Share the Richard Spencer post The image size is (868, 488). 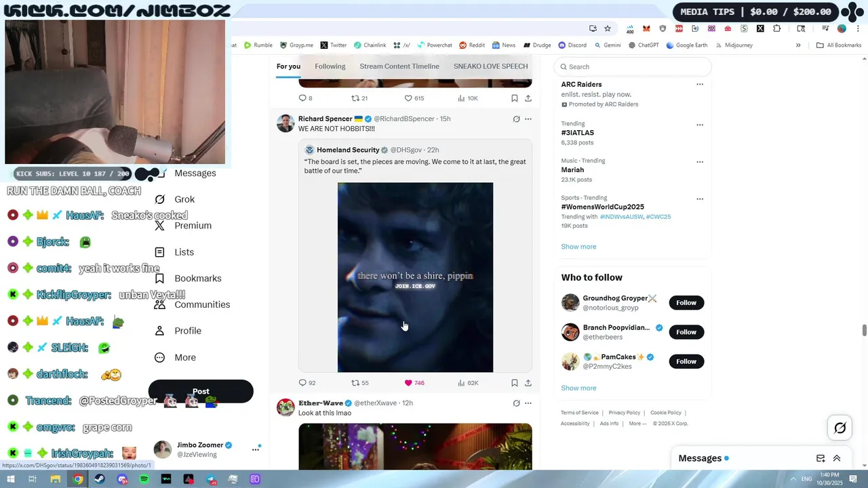pyautogui.click(x=528, y=383)
